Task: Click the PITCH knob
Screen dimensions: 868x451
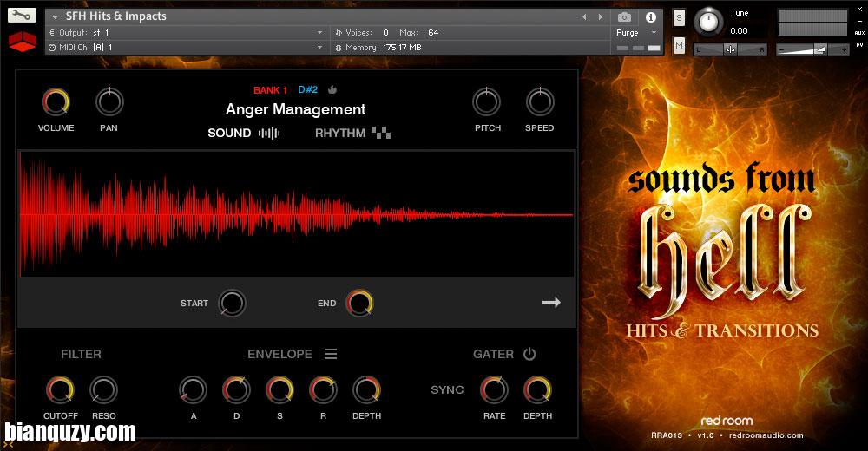Action: point(487,101)
